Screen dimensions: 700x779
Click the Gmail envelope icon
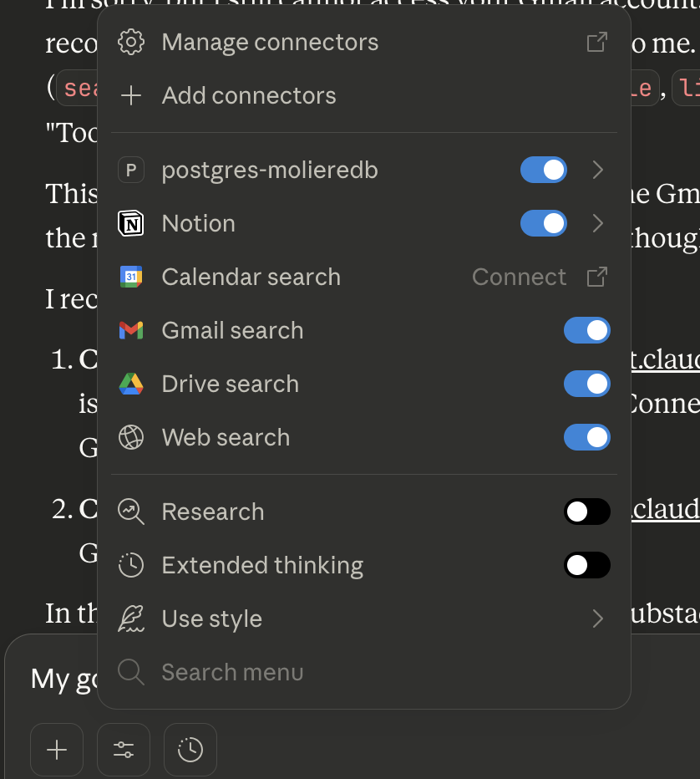coord(131,331)
